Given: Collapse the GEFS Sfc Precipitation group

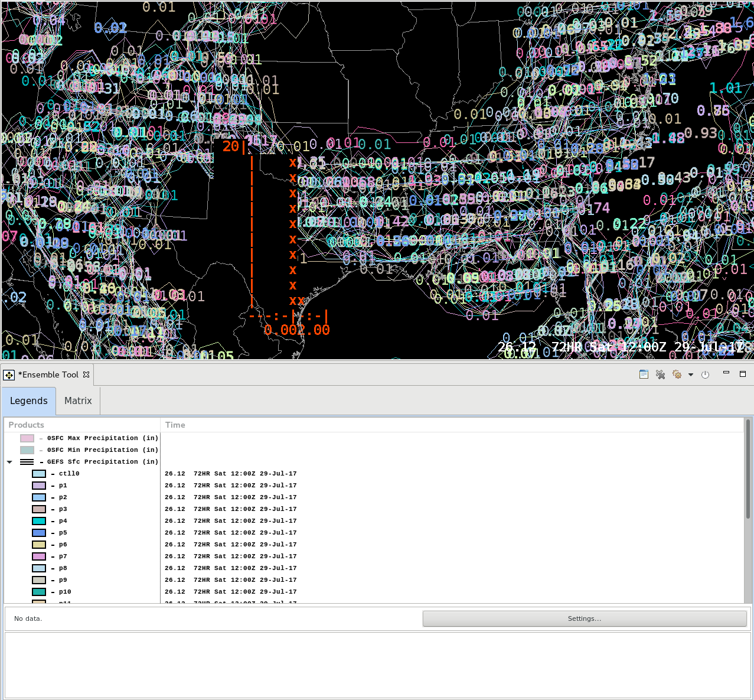Looking at the screenshot, I should point(9,462).
